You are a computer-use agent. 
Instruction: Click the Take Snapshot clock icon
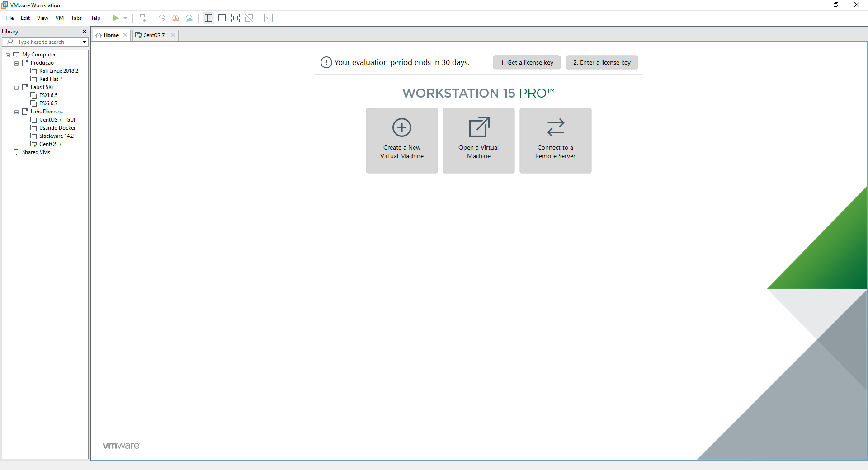click(x=161, y=18)
